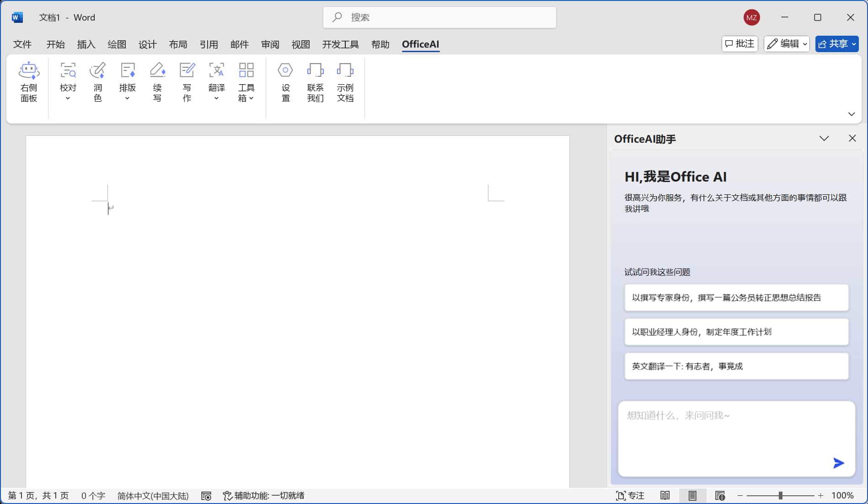Click the zoom slider in status bar
The height and width of the screenshot is (504, 868).
click(780, 496)
